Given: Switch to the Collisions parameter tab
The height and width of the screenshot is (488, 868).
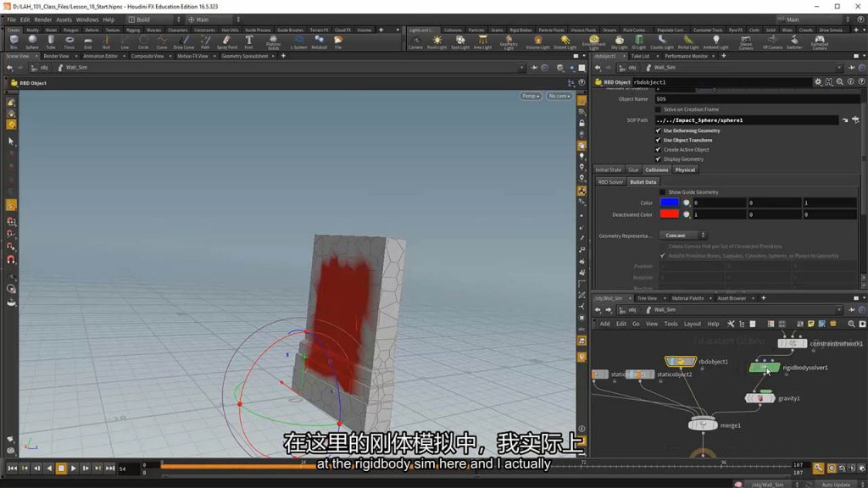Looking at the screenshot, I should point(657,169).
